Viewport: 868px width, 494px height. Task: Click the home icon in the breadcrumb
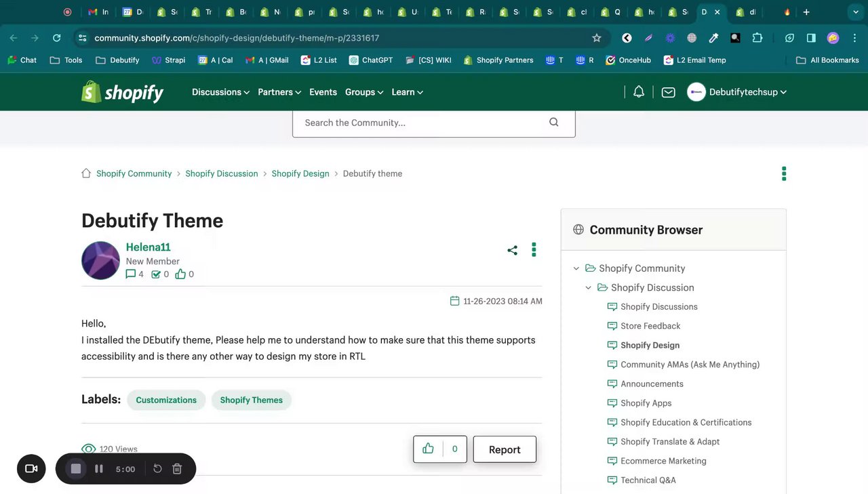pos(86,173)
